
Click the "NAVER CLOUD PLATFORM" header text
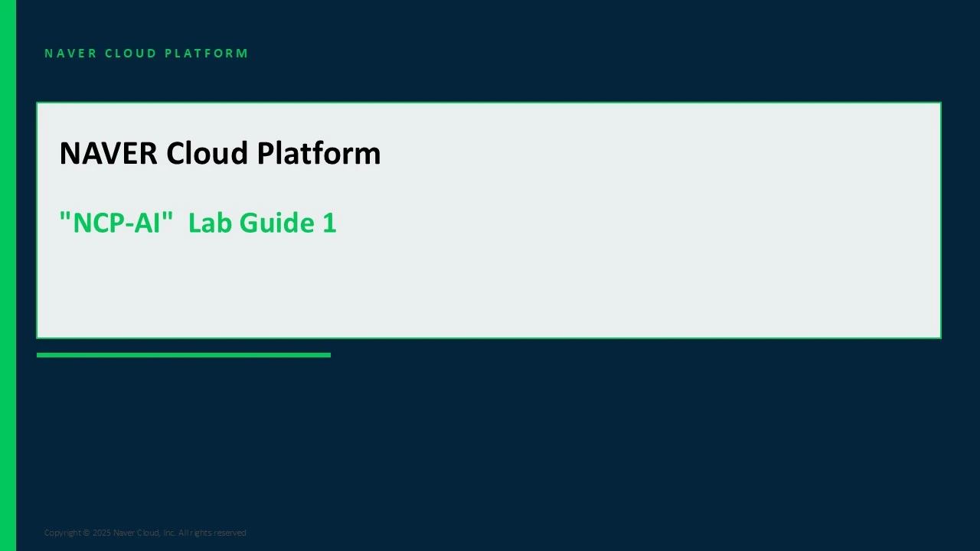146,54
